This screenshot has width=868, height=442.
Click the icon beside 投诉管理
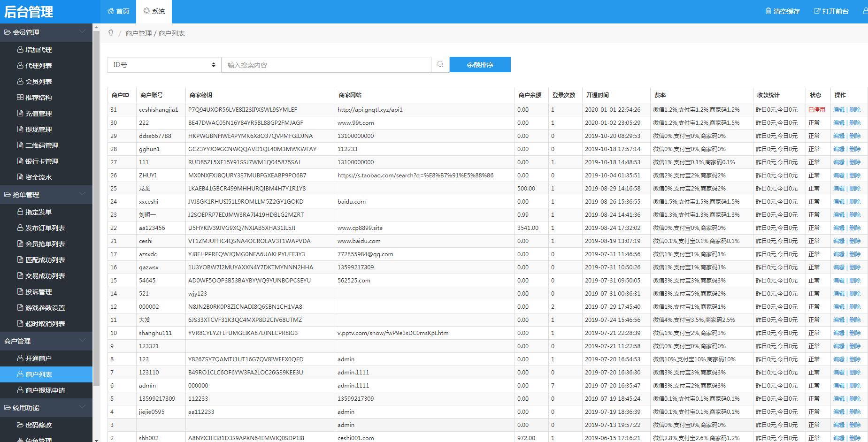[x=20, y=291]
